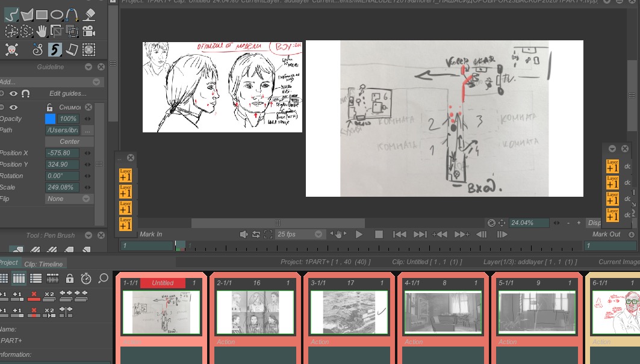The height and width of the screenshot is (364, 640).
Task: Click the Position X value field
Action: point(62,153)
